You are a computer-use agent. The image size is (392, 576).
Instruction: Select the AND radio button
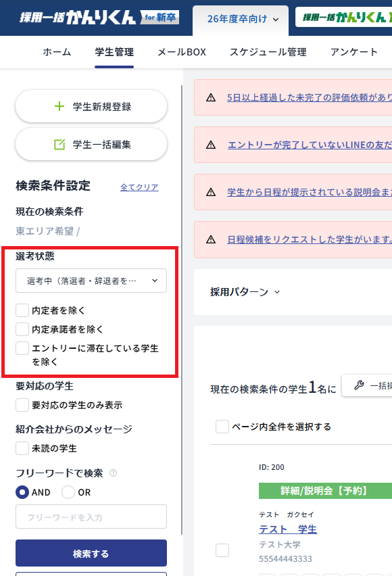pos(22,492)
